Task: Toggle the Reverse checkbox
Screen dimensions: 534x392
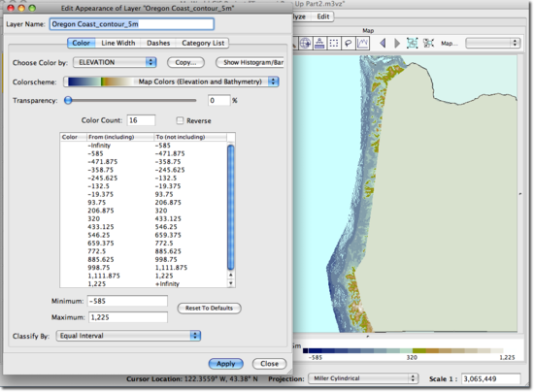Action: point(180,120)
